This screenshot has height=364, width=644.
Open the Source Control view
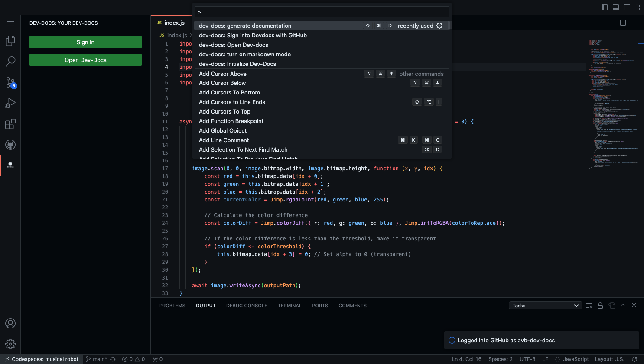tap(10, 82)
